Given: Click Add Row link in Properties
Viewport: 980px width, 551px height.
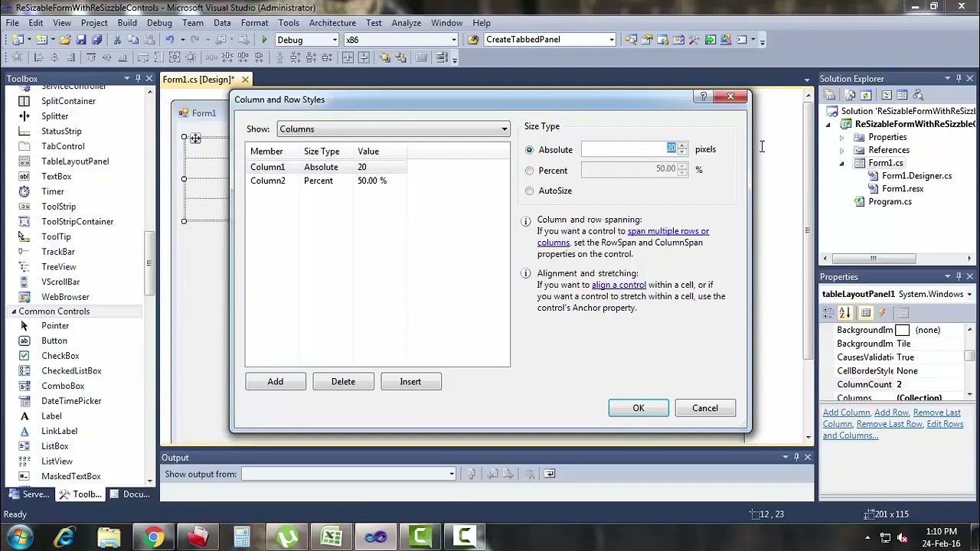Looking at the screenshot, I should pyautogui.click(x=891, y=412).
